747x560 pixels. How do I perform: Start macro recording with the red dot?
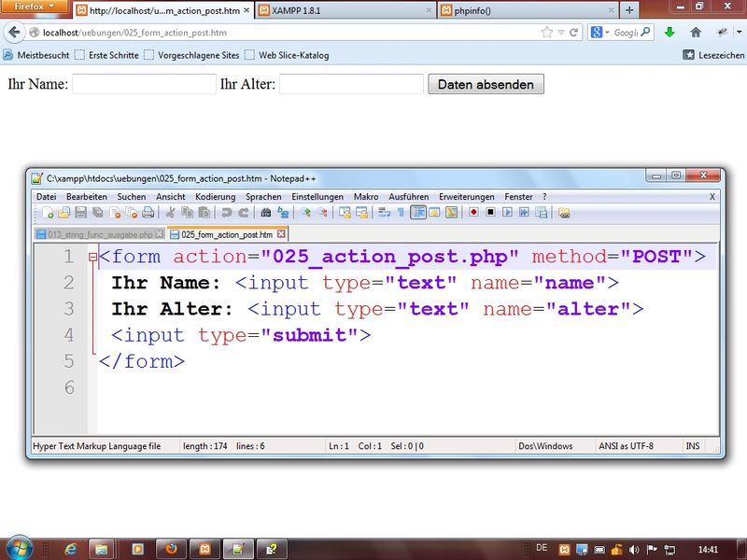(473, 213)
